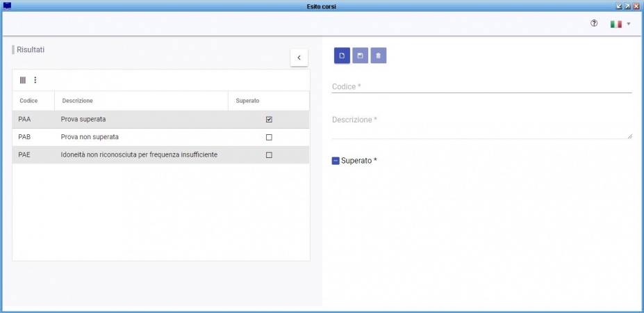644x313 pixels.
Task: Collapse the Risultati panel with chevron
Action: tap(299, 58)
